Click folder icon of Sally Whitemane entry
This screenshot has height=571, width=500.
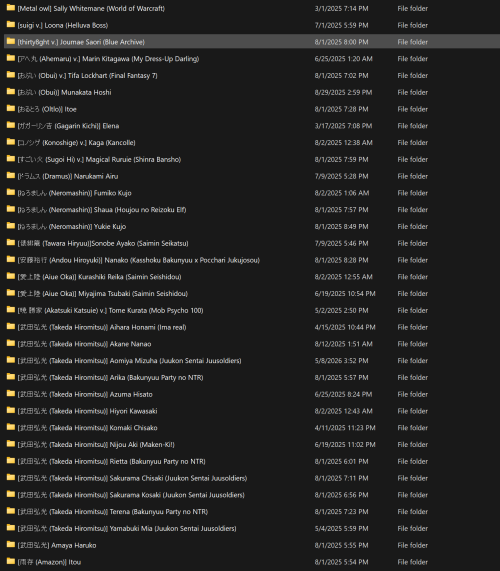pyautogui.click(x=11, y=8)
